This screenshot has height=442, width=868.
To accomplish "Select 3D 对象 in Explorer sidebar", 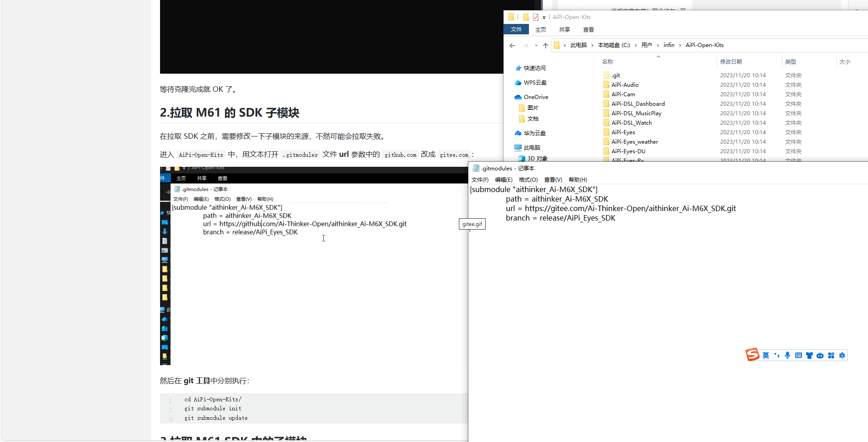I will pyautogui.click(x=538, y=158).
